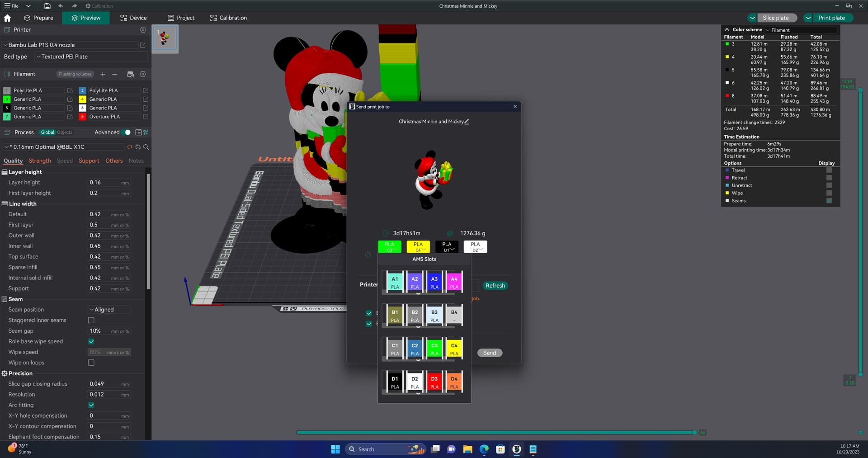Screen dimensions: 868x458
Task: Open File Explorer from the taskbar
Action: pos(467,449)
